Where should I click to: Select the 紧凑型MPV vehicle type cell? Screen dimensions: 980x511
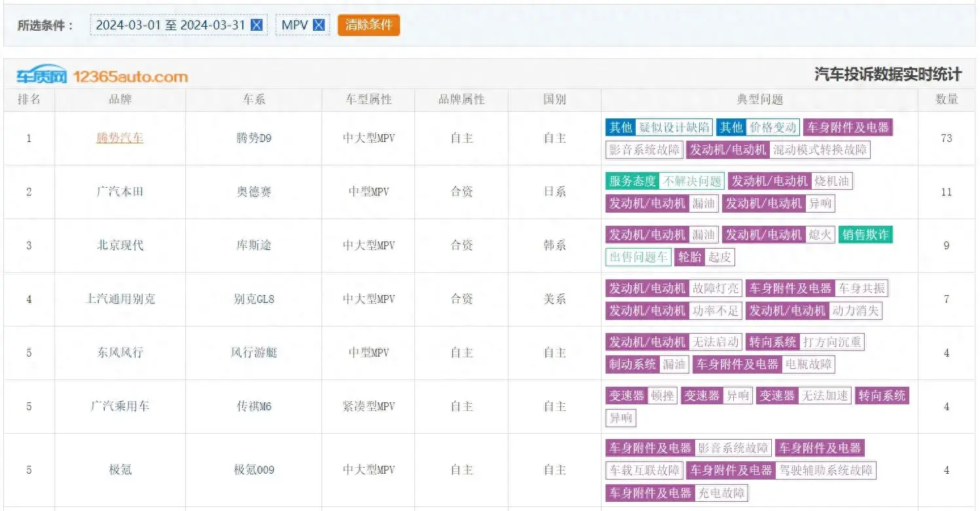[369, 406]
